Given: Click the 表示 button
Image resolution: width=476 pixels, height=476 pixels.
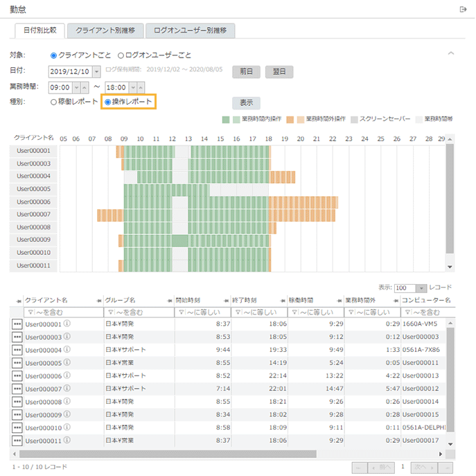Looking at the screenshot, I should 246,103.
